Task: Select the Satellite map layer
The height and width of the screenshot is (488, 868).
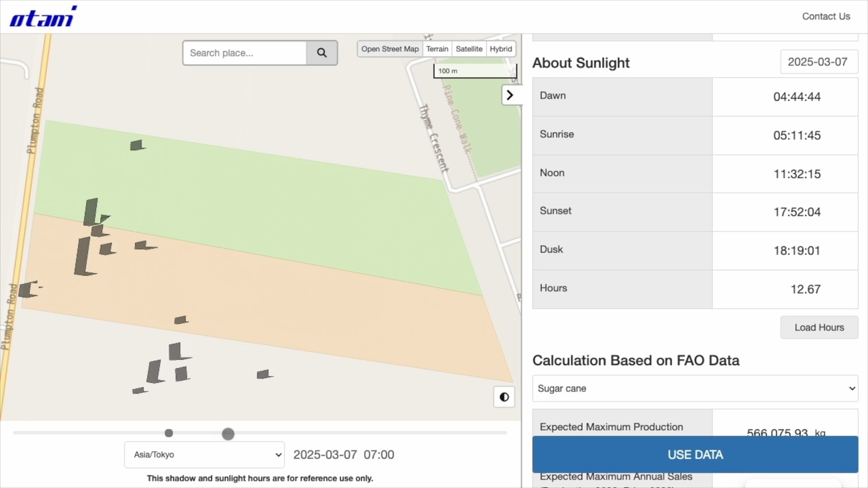Action: [469, 49]
